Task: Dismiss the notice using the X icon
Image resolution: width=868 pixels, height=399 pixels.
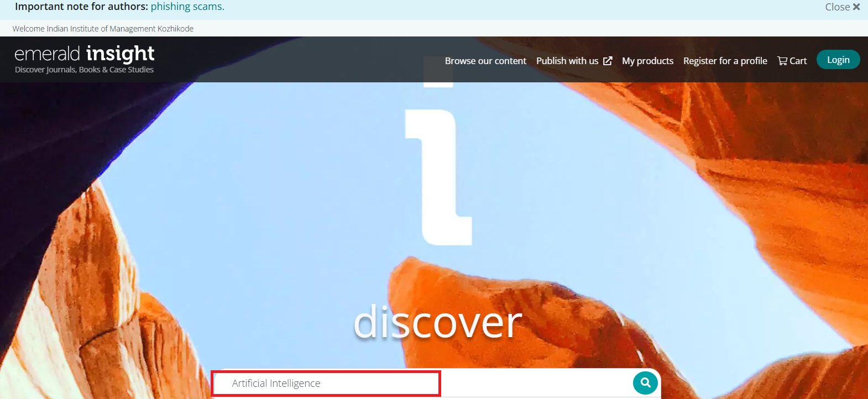Action: 856,7
